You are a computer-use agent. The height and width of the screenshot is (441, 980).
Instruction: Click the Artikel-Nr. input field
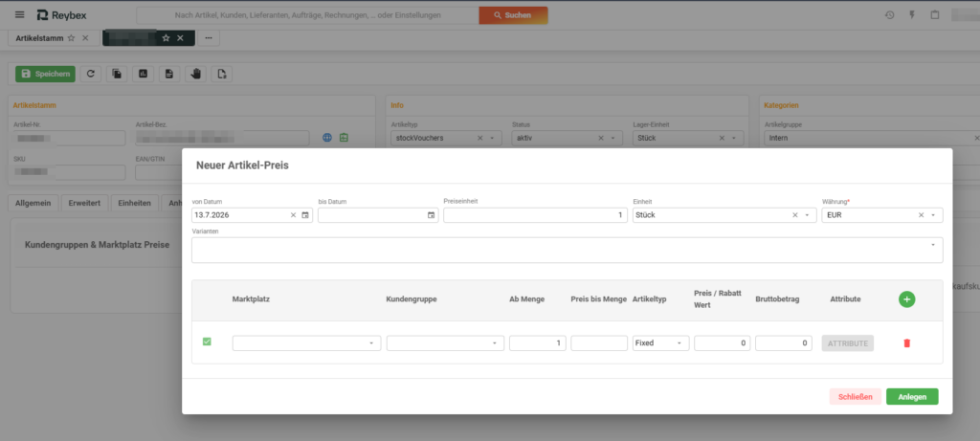coord(69,138)
